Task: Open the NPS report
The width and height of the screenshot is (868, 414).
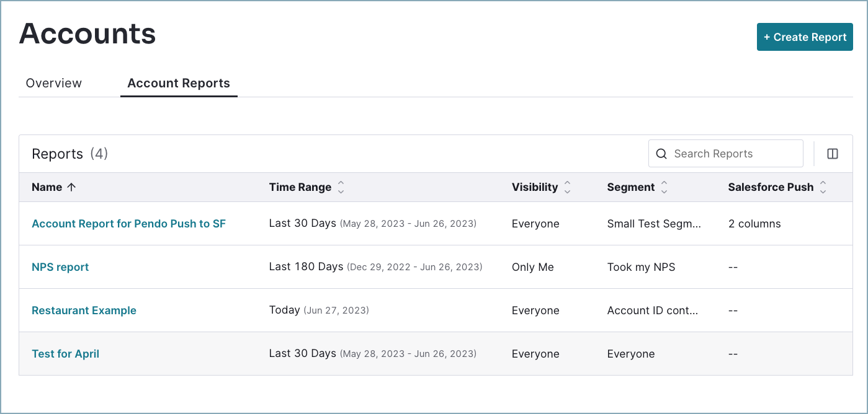Action: [x=60, y=266]
